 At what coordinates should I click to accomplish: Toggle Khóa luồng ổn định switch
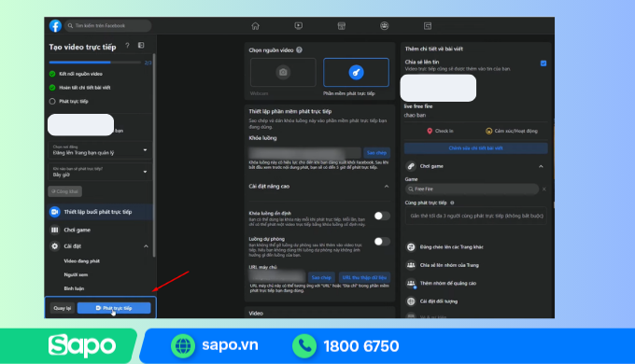(x=382, y=216)
